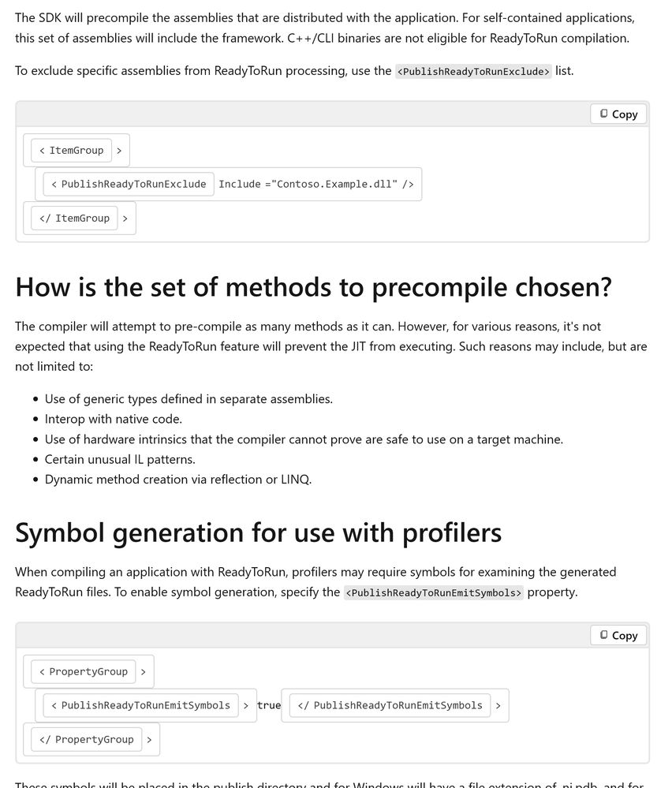
Task: Click "Symbol generation for use with profilers" heading
Action: (x=258, y=532)
